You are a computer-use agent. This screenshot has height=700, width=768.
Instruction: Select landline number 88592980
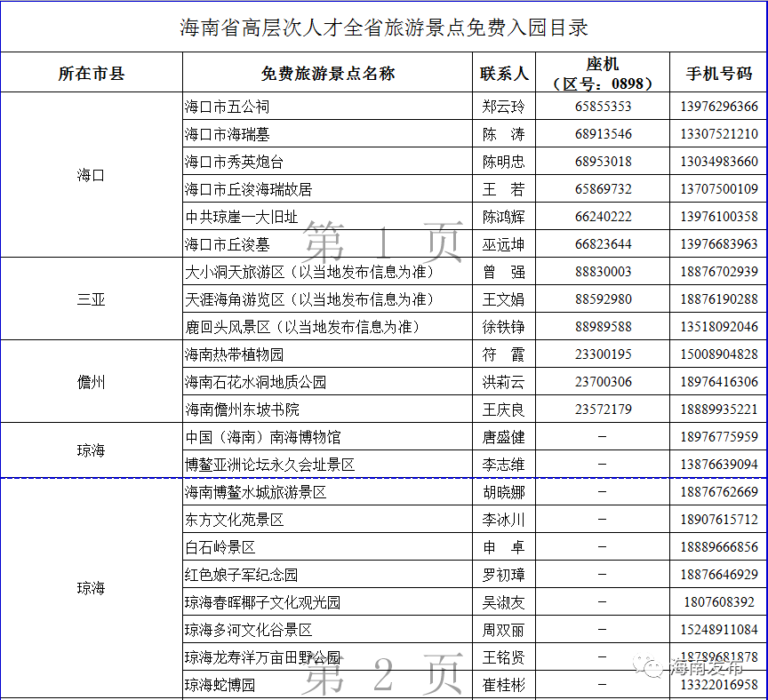pos(603,298)
